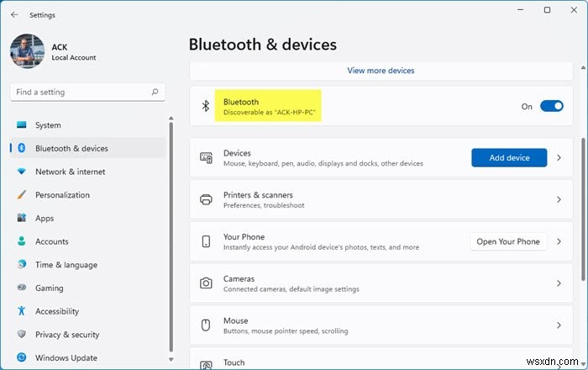This screenshot has height=370, width=588.
Task: Click the Mouse icon in Mouse row
Action: pos(206,325)
